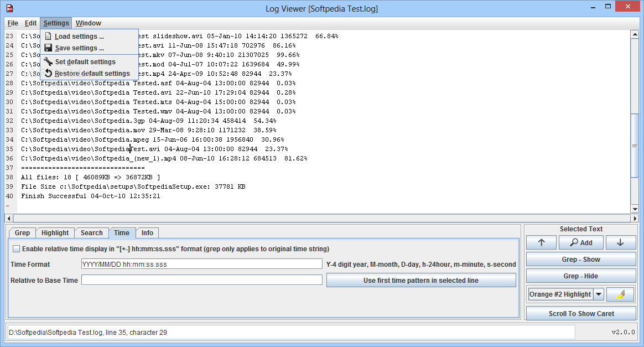This screenshot has height=347, width=644.
Task: Click Scroll To Show Caret button
Action: pos(581,313)
